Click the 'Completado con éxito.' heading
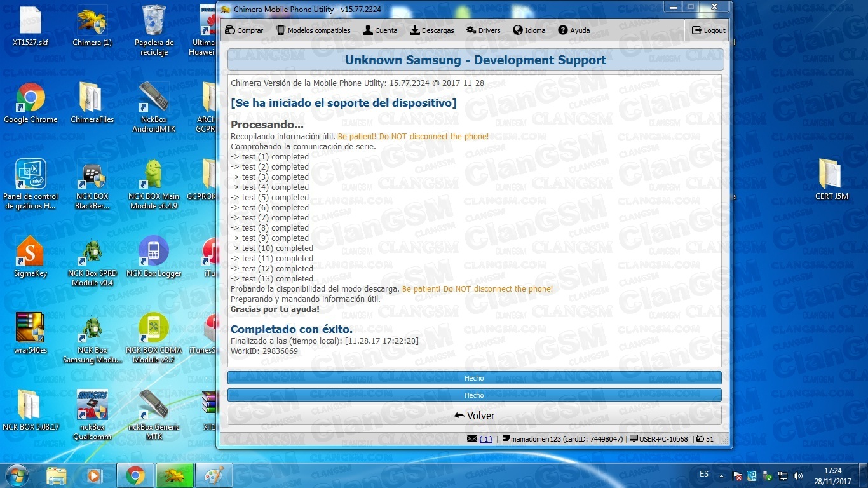The height and width of the screenshot is (488, 868). coord(292,329)
